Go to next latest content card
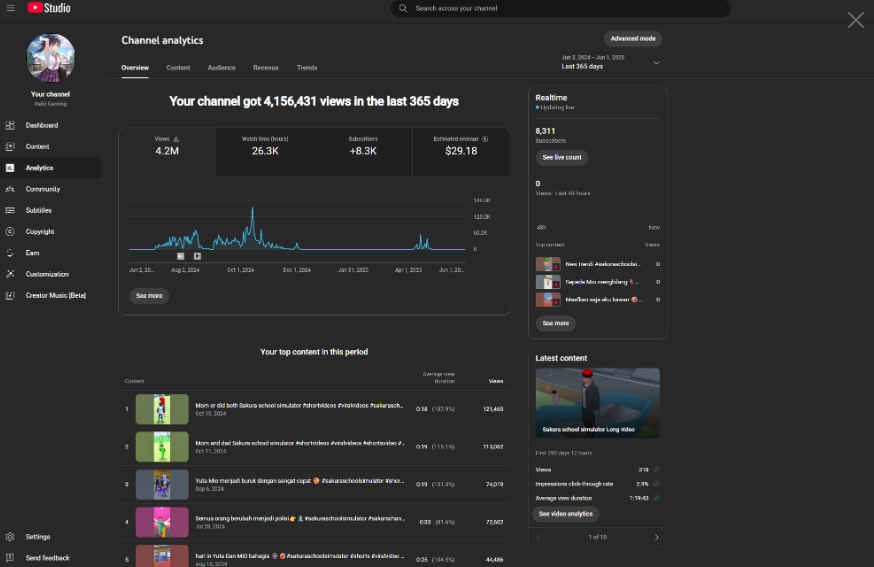Screen dimensions: 874x567 pos(657,537)
